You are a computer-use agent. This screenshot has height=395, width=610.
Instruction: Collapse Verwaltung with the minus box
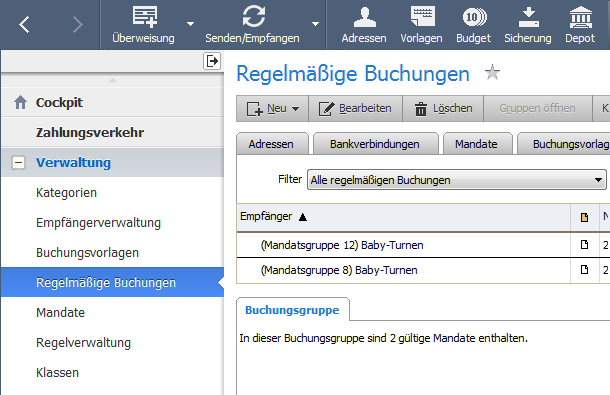18,163
